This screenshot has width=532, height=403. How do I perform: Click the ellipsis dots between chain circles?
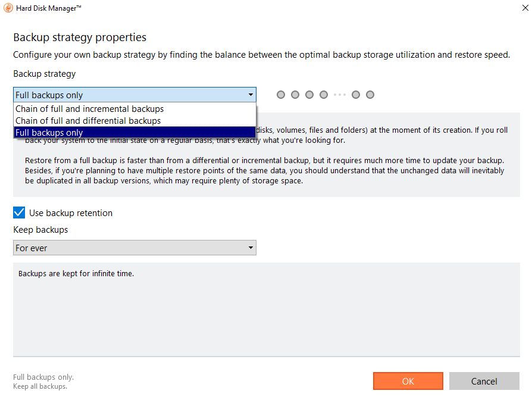339,95
